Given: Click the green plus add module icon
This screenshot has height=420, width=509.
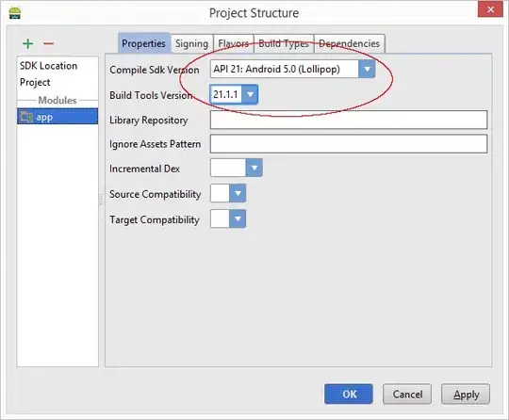Looking at the screenshot, I should coord(28,43).
